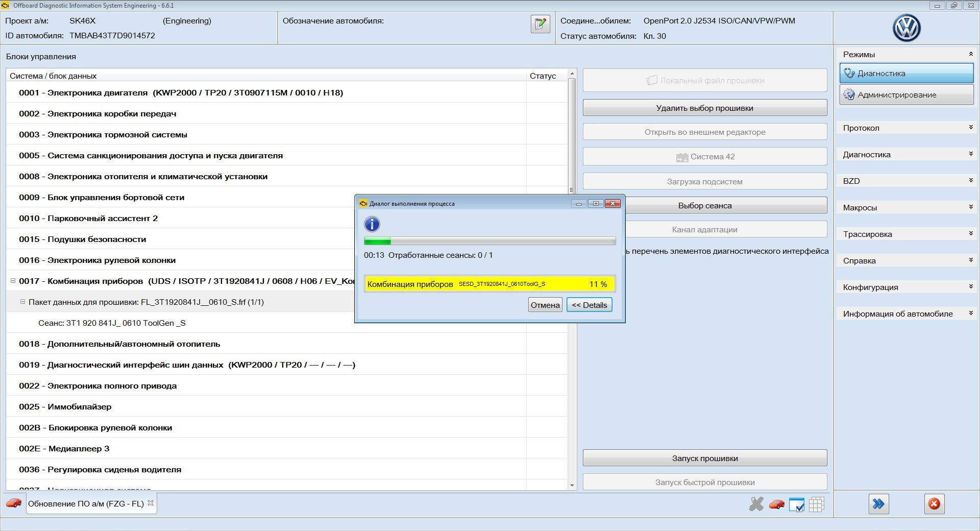
Task: Click << Details button in dialog
Action: (x=590, y=305)
